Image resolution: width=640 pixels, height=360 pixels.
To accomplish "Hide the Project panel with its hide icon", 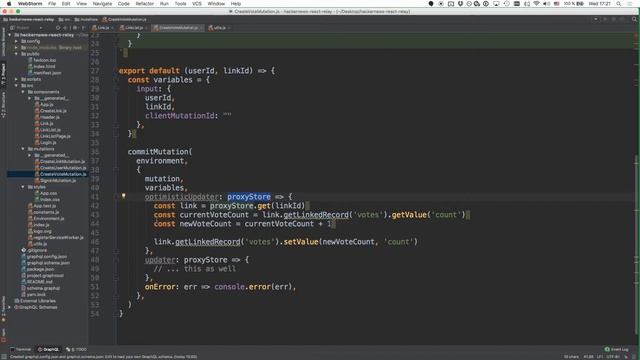I will pos(83,28).
